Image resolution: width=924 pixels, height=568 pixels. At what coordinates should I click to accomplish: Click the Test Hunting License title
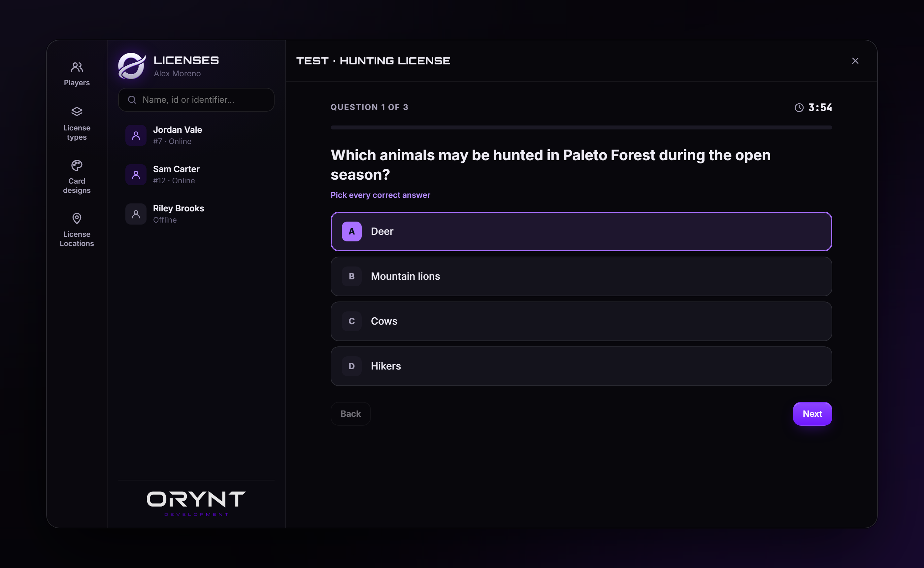point(373,61)
